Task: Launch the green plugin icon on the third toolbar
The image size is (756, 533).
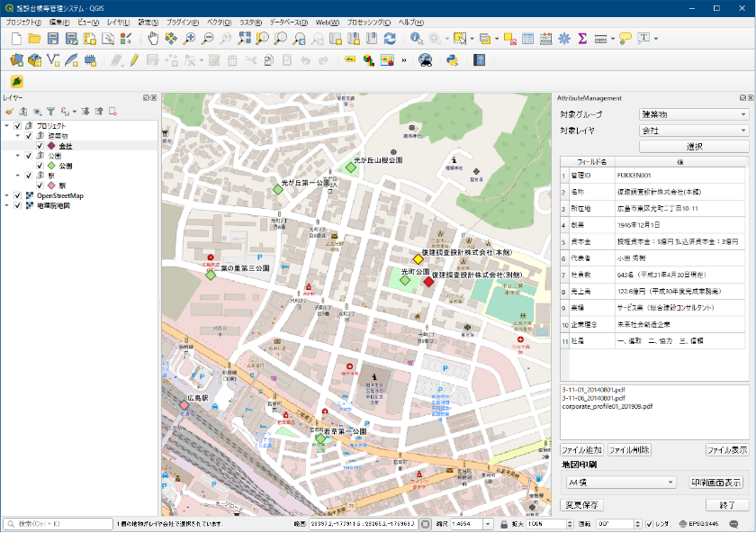Action: [17, 82]
